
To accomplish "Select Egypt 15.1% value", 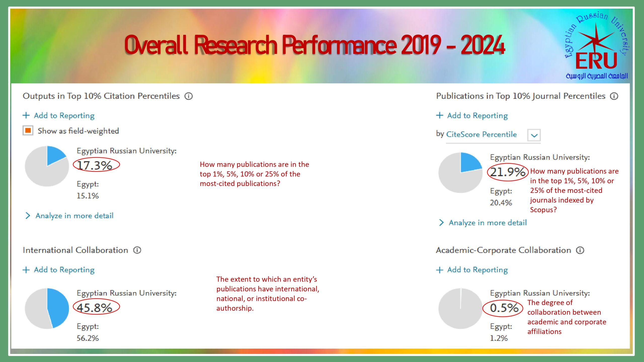I will 88,196.
